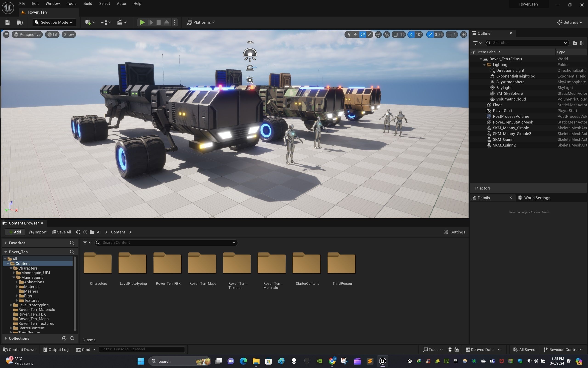Open the scale snap value 0.25
The width and height of the screenshot is (588, 368).
tap(438, 34)
